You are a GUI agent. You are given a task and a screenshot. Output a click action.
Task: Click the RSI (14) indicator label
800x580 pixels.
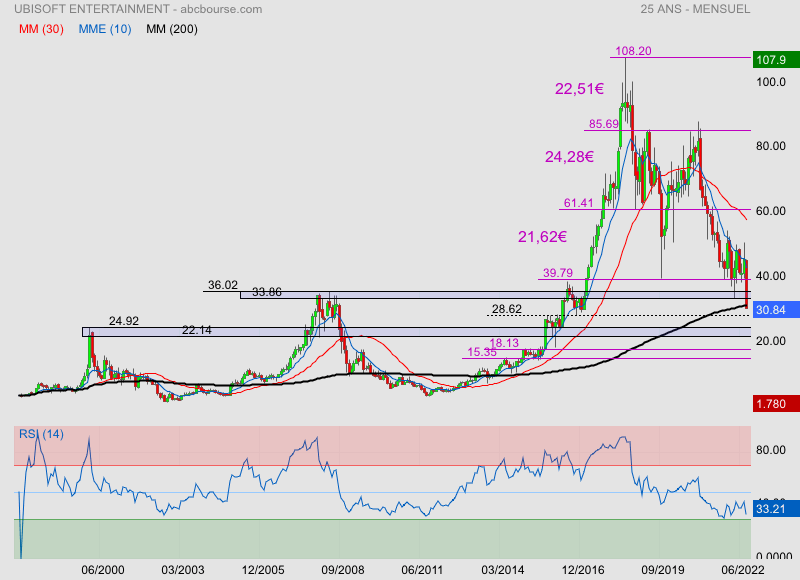(41, 434)
